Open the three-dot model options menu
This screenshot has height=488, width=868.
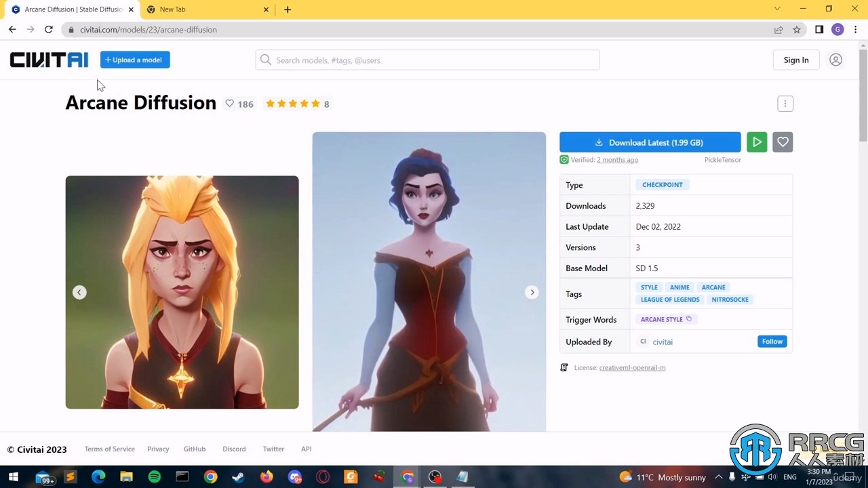785,104
